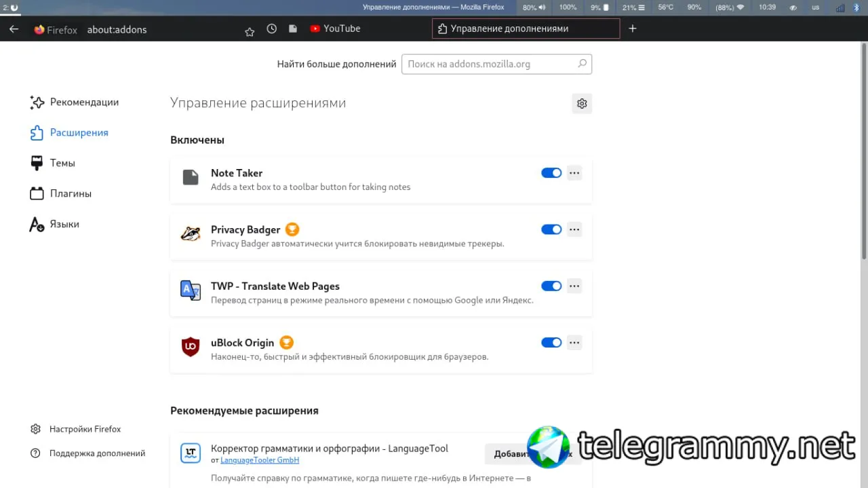The height and width of the screenshot is (488, 868).
Task: Click the page vertical scrollbar
Action: (864, 151)
